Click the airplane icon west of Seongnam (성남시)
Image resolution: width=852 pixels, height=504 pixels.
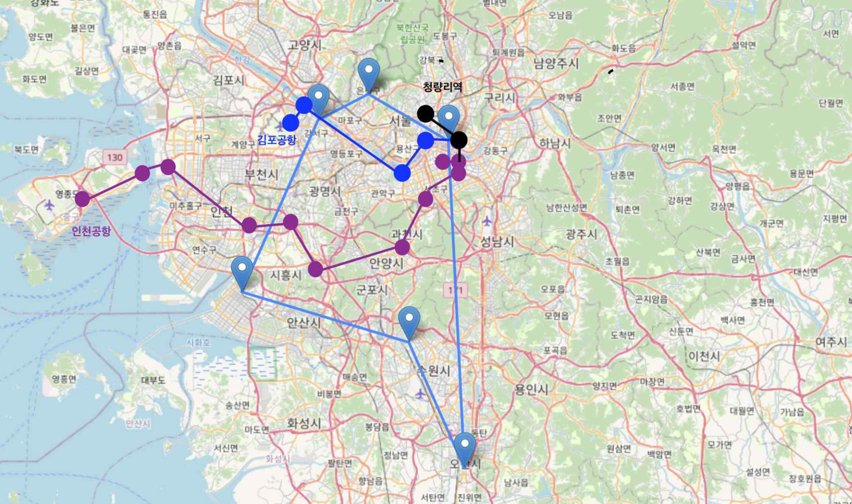[x=487, y=222]
